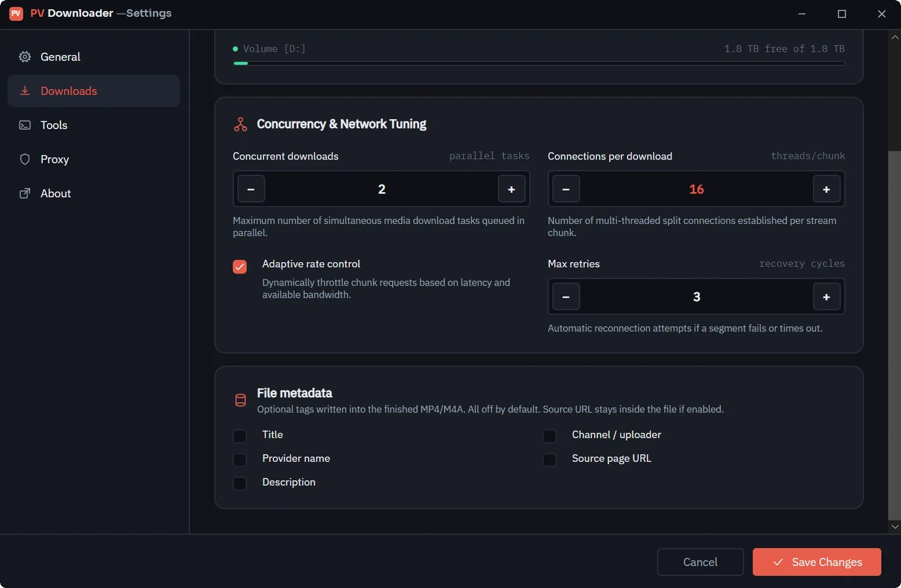The image size is (901, 588).
Task: Enable the Channel / uploader checkbox
Action: tap(550, 435)
